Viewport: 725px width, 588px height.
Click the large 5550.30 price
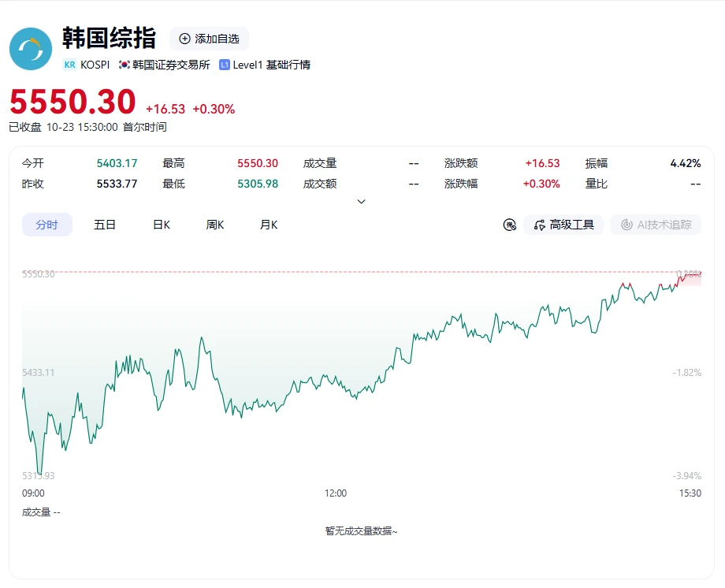tap(72, 102)
